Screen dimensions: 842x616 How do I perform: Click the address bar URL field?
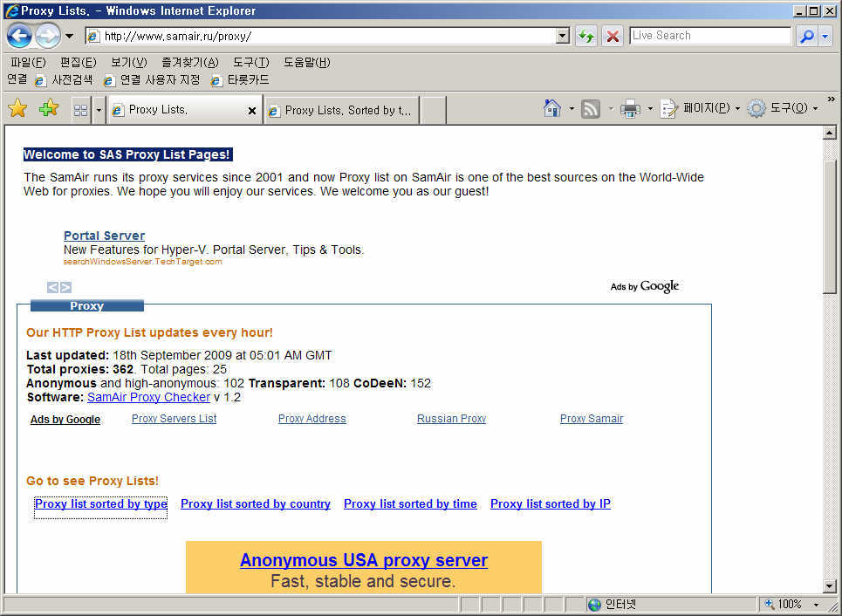point(322,36)
